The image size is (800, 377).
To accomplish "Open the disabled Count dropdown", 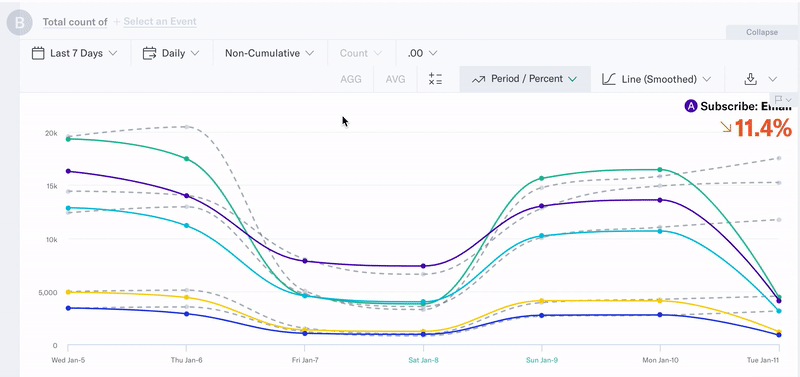I will pos(361,53).
